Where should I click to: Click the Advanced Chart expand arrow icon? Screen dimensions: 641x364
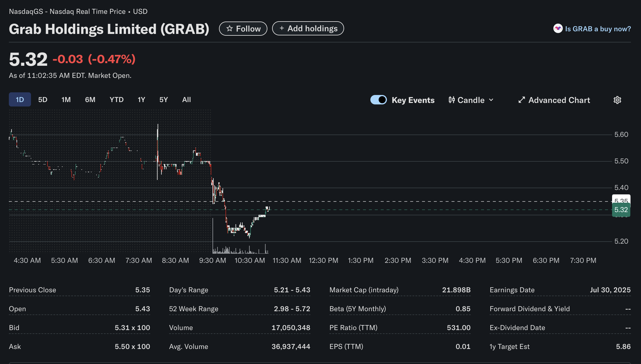(x=521, y=100)
